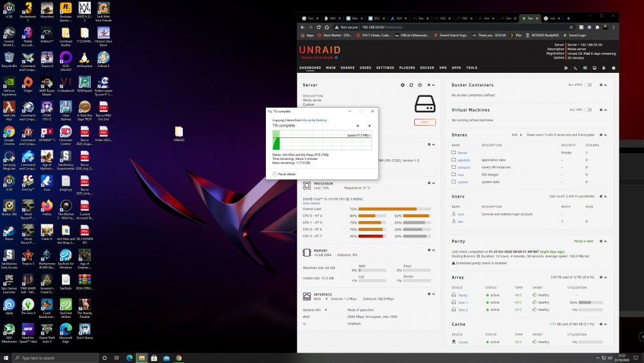Click Desktop link in copy dialog
The width and height of the screenshot is (644, 363).
321,120
